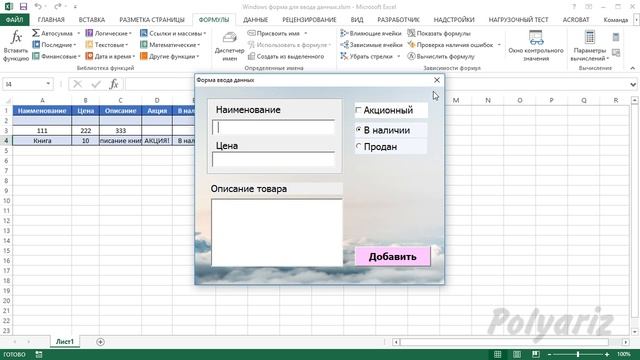Select the Лист1 sheet tab
The width and height of the screenshot is (640, 360).
[x=65, y=342]
